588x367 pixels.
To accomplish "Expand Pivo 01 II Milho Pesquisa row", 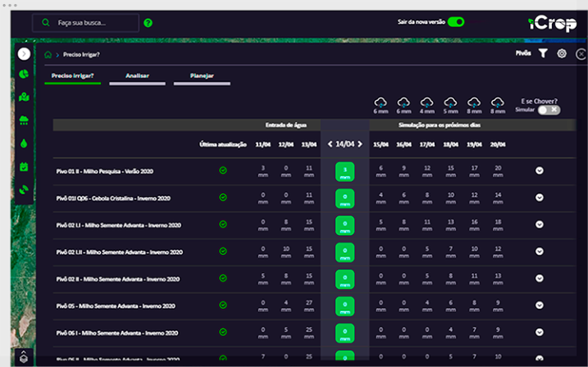I will tap(540, 170).
